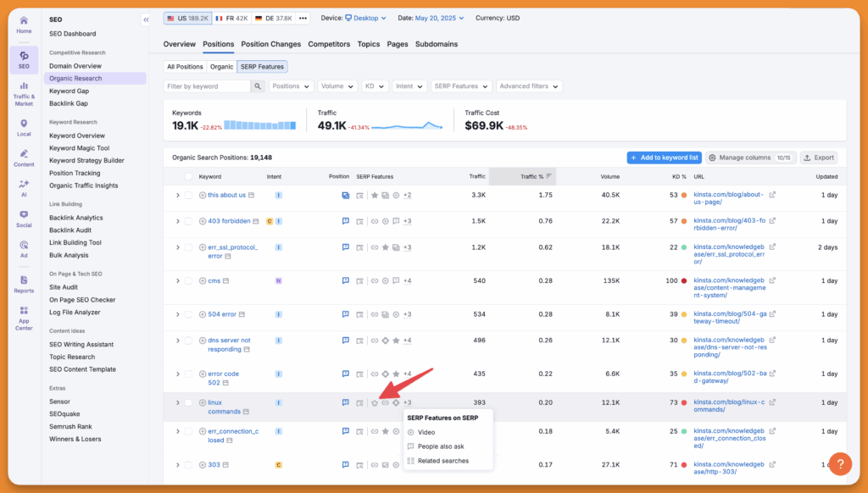Check the '403 forbidden' row checkbox

coord(188,221)
